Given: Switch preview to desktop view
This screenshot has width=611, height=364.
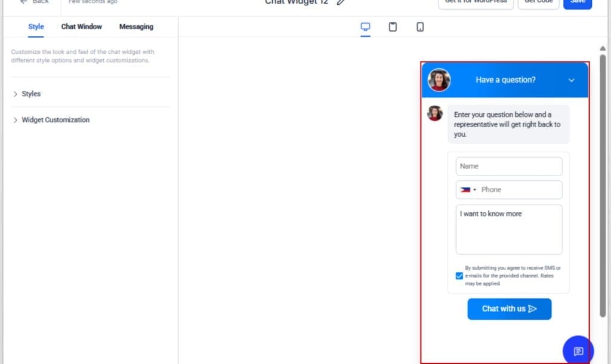Looking at the screenshot, I should 365,27.
